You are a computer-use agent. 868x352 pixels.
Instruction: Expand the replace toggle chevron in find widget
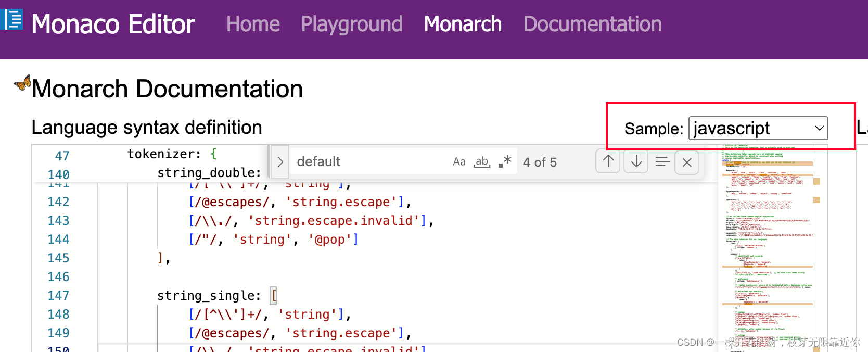(x=280, y=162)
